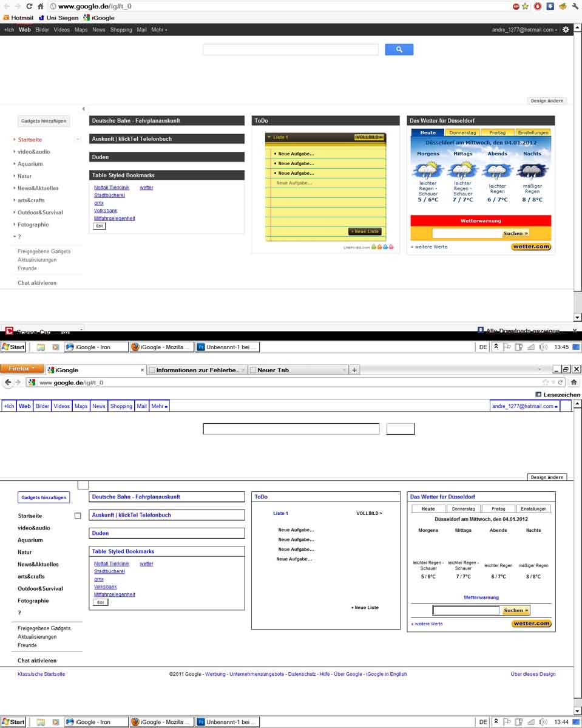This screenshot has width=582, height=728.
Task: Open Volksbank link in Firefox bookmarks
Action: tap(106, 587)
